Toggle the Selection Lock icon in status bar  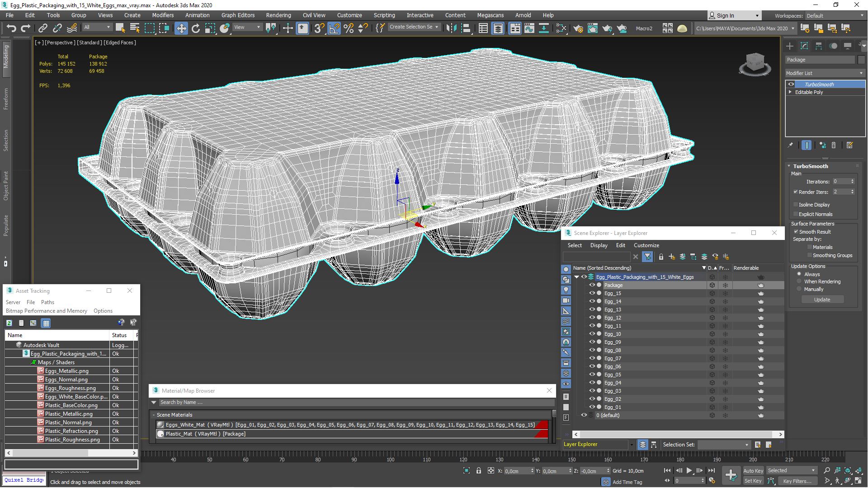tap(479, 470)
